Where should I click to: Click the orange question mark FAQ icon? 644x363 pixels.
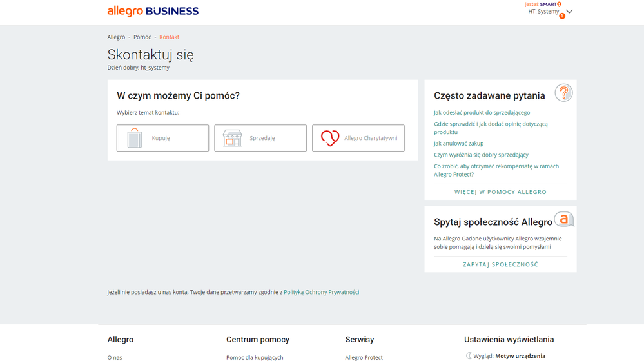click(563, 93)
